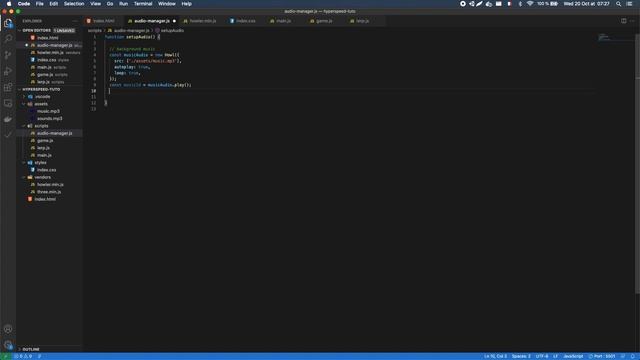The width and height of the screenshot is (640, 360).
Task: Click the Live Server Port 5501 indicator
Action: pyautogui.click(x=602, y=356)
